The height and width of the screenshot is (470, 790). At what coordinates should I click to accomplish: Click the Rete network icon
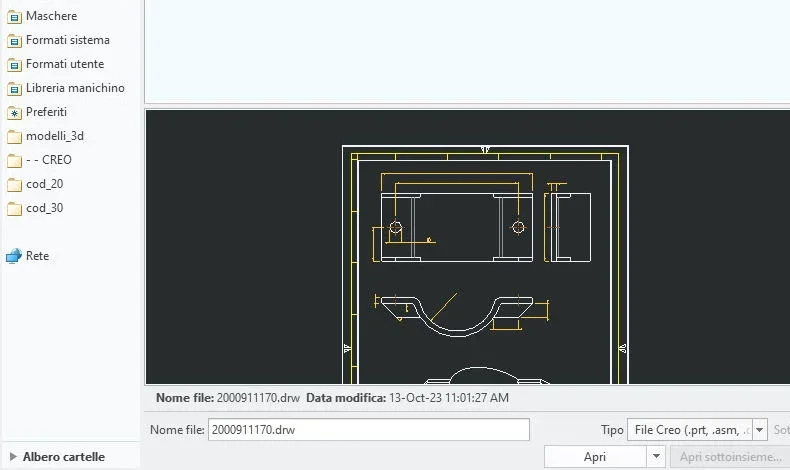(x=14, y=256)
